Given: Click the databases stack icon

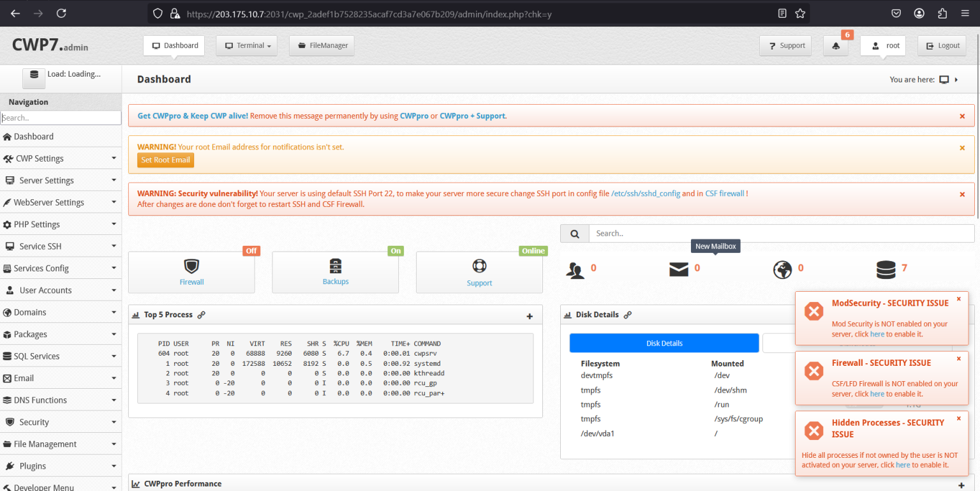Looking at the screenshot, I should pos(886,270).
